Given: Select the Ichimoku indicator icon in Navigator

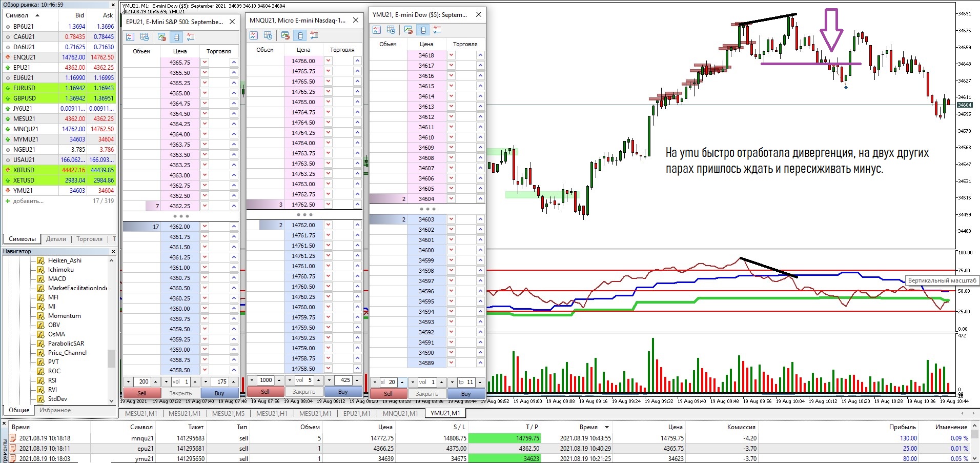Looking at the screenshot, I should 40,270.
